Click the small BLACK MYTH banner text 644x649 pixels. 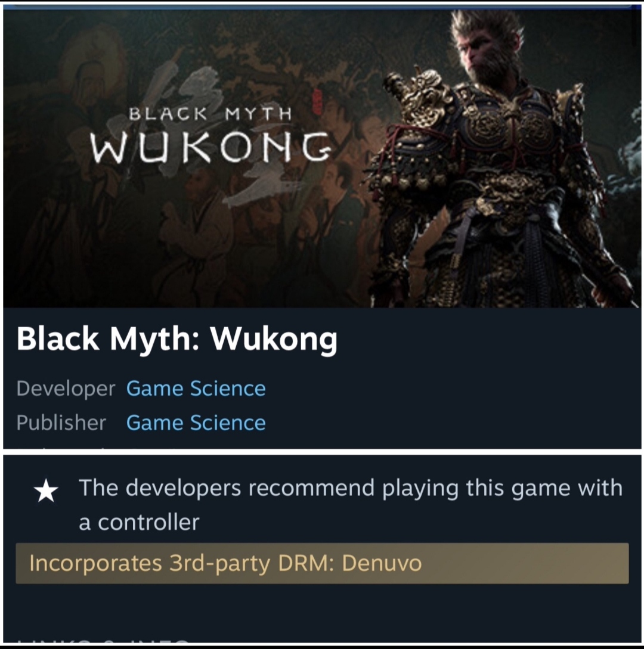pyautogui.click(x=210, y=113)
